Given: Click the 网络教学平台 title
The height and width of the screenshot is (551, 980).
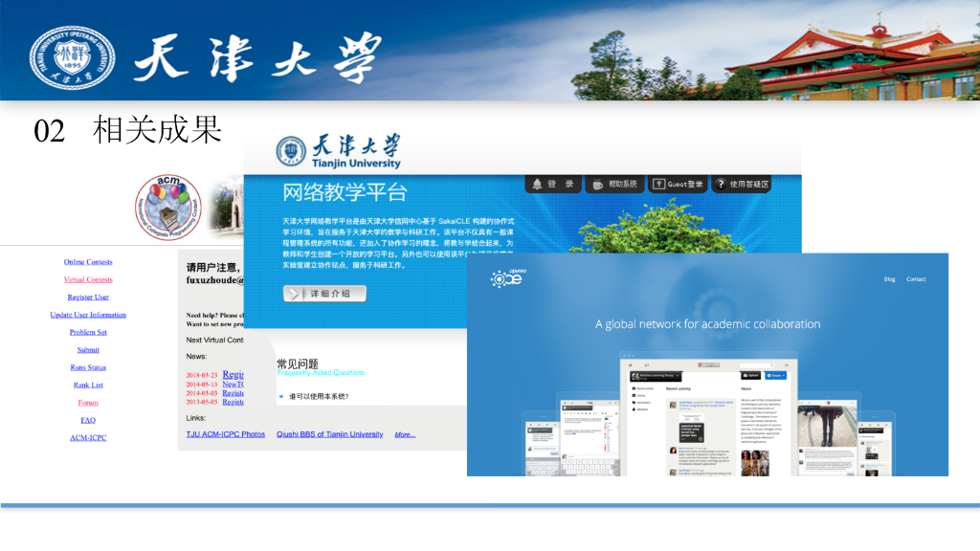Looking at the screenshot, I should tap(345, 191).
